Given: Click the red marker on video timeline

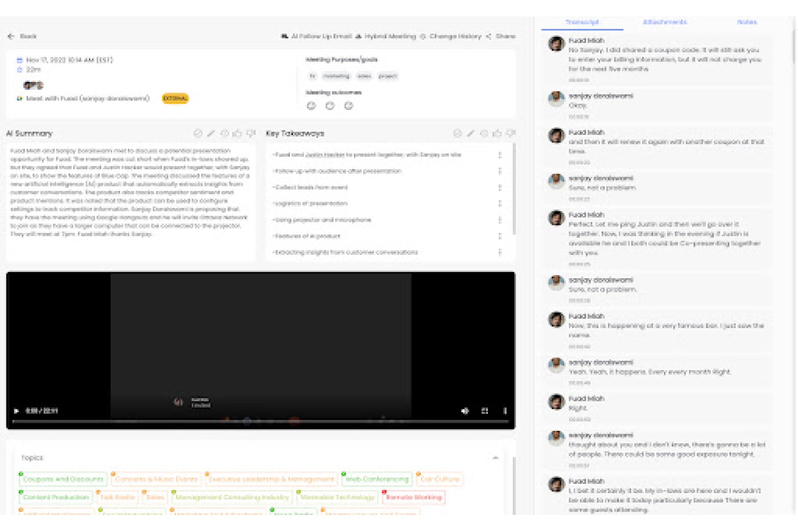Looking at the screenshot, I should coord(294,421).
